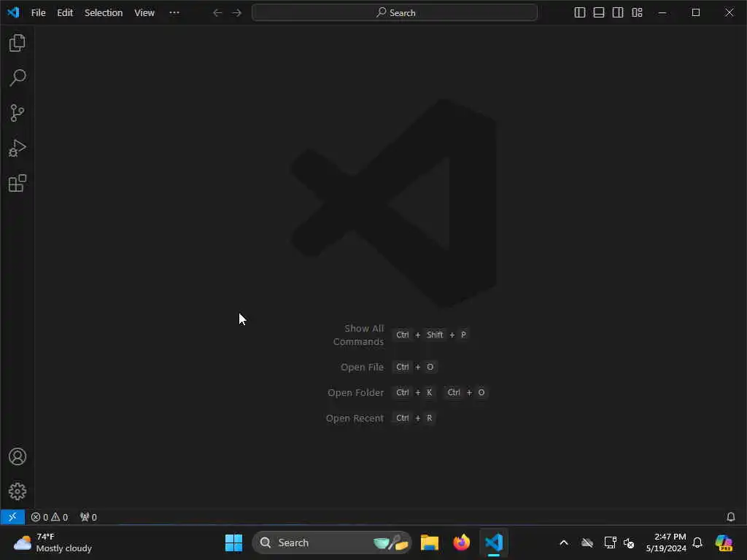
Task: Open the VS Code notifications bell
Action: point(731,517)
